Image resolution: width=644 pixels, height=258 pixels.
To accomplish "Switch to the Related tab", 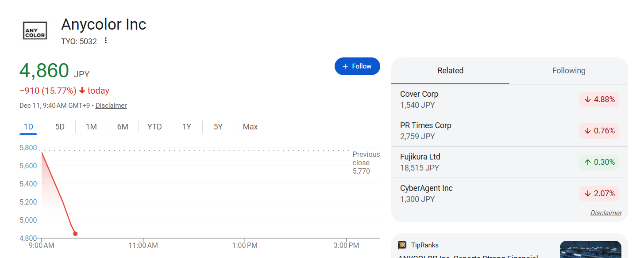I will pyautogui.click(x=450, y=71).
